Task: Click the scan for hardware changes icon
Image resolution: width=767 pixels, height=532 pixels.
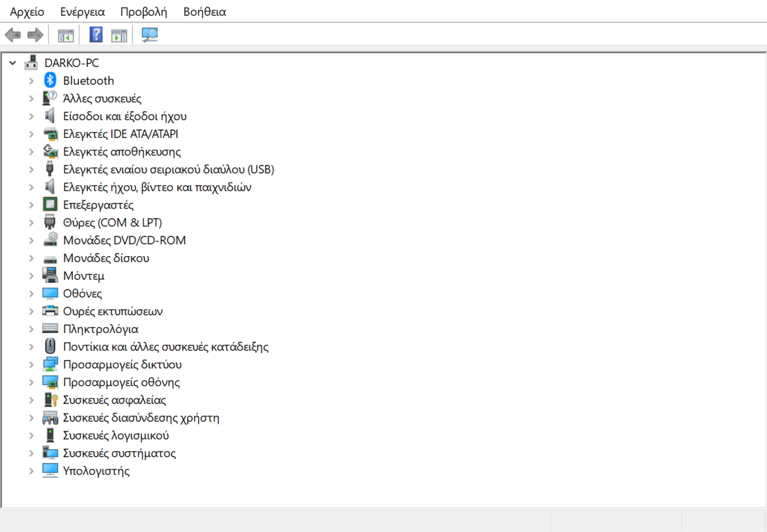Action: [x=150, y=35]
